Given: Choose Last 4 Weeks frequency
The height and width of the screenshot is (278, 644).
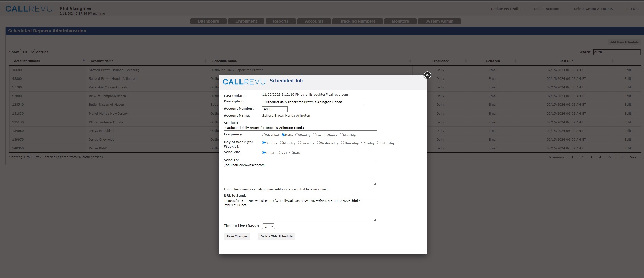Looking at the screenshot, I should click(314, 135).
